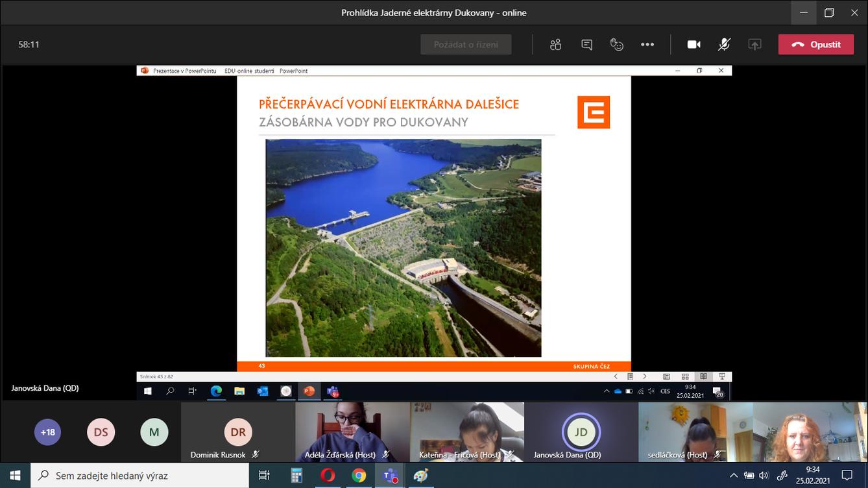Image resolution: width=868 pixels, height=488 pixels.
Task: Open the volume control in tray
Action: [x=764, y=476]
